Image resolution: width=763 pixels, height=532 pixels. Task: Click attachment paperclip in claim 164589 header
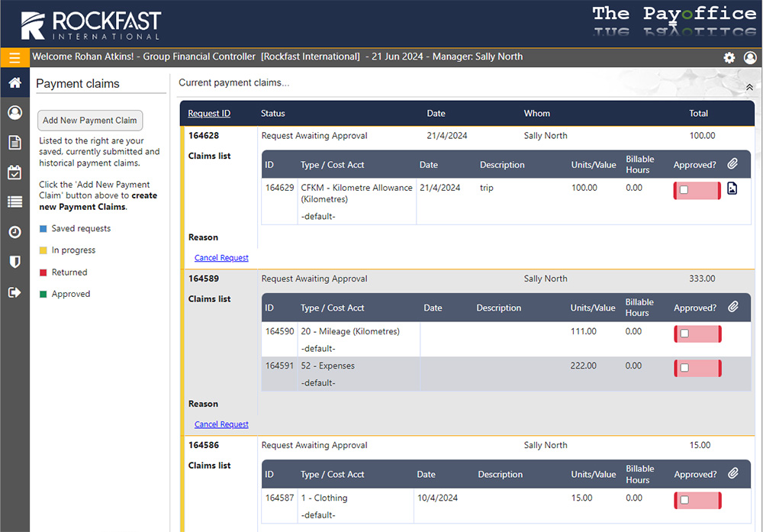point(732,307)
